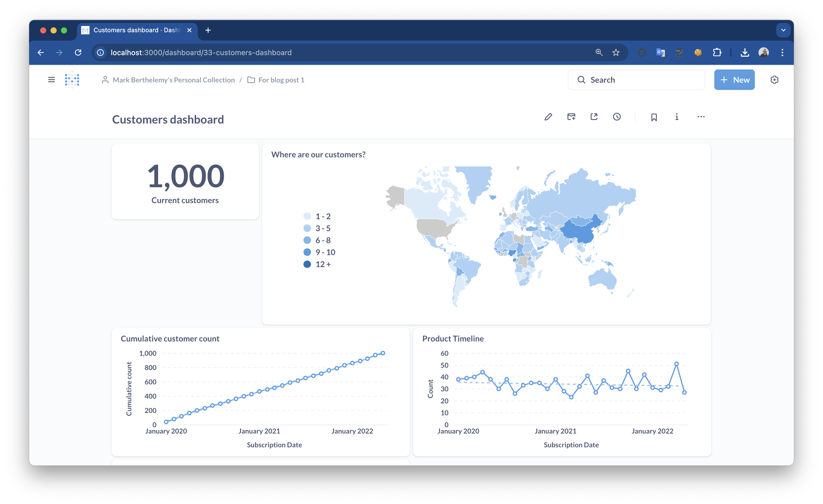Edit dashboard with the pencil icon
The width and height of the screenshot is (823, 504).
pyautogui.click(x=548, y=117)
